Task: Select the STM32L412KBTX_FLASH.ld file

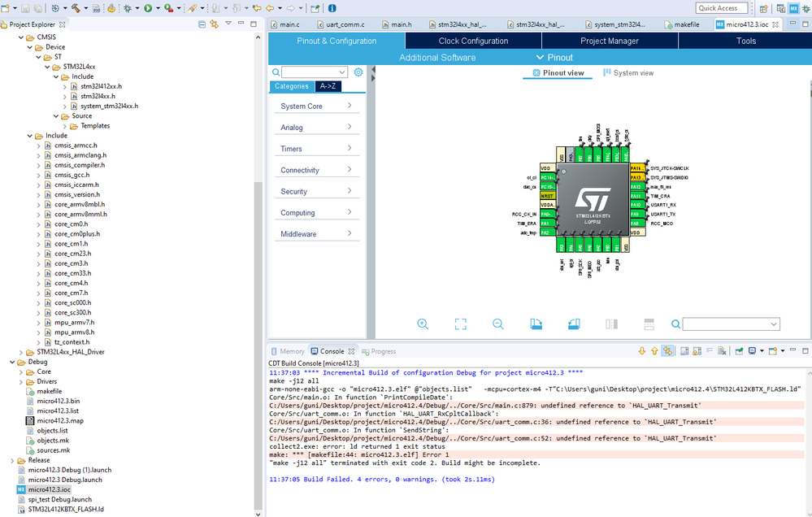Action: pos(66,510)
